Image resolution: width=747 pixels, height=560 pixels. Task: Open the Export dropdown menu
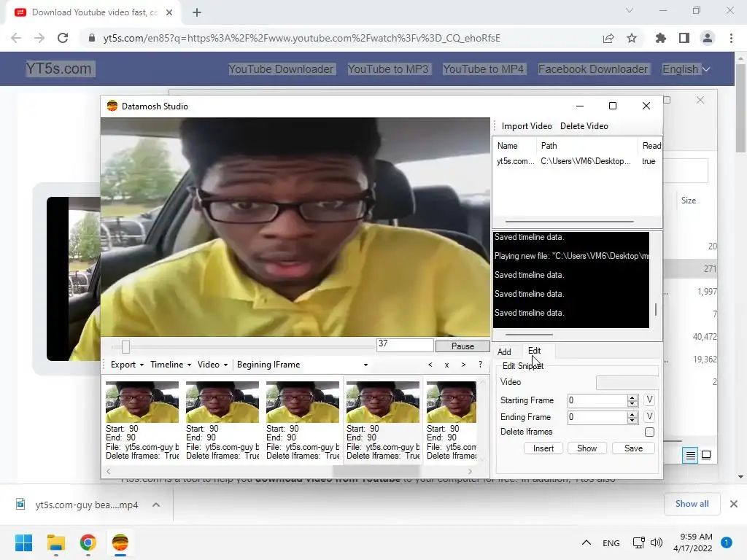127,365
